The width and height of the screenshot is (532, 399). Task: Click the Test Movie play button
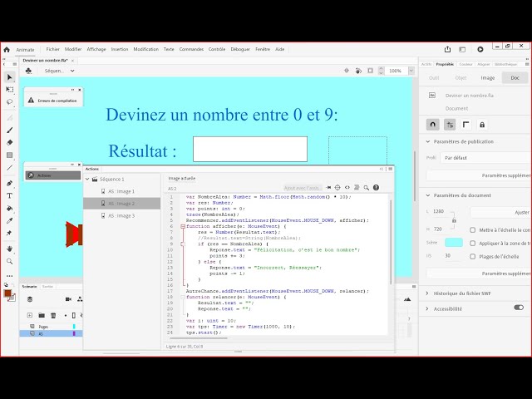click(x=480, y=50)
